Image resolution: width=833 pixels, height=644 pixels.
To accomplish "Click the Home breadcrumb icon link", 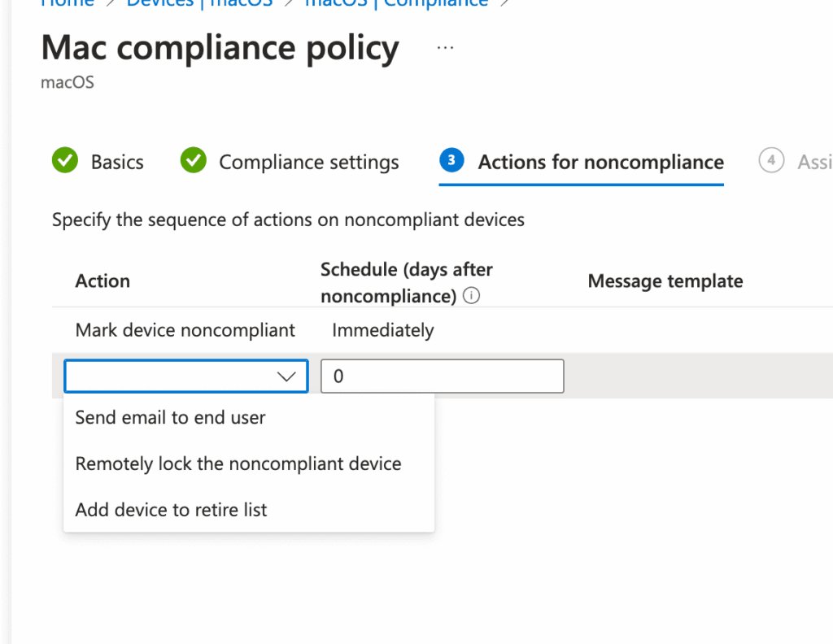I will click(x=68, y=4).
